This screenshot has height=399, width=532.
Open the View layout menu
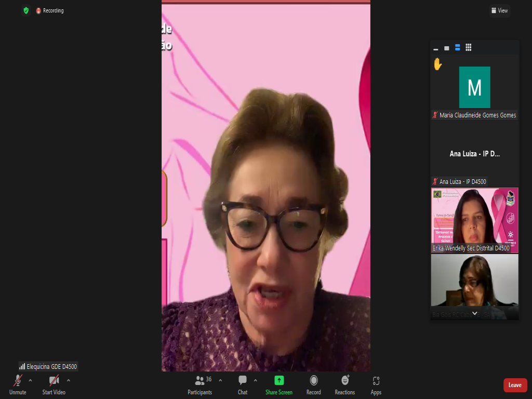tap(499, 10)
